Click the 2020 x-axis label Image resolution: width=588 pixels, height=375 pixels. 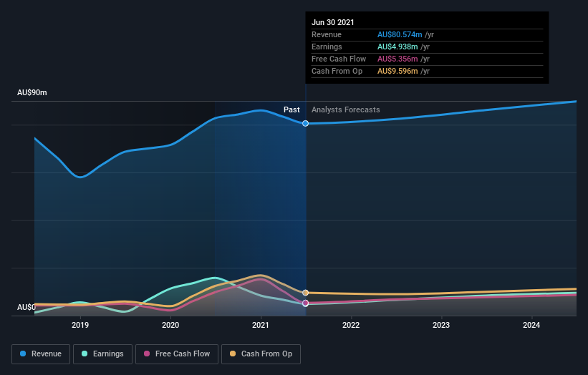point(170,325)
